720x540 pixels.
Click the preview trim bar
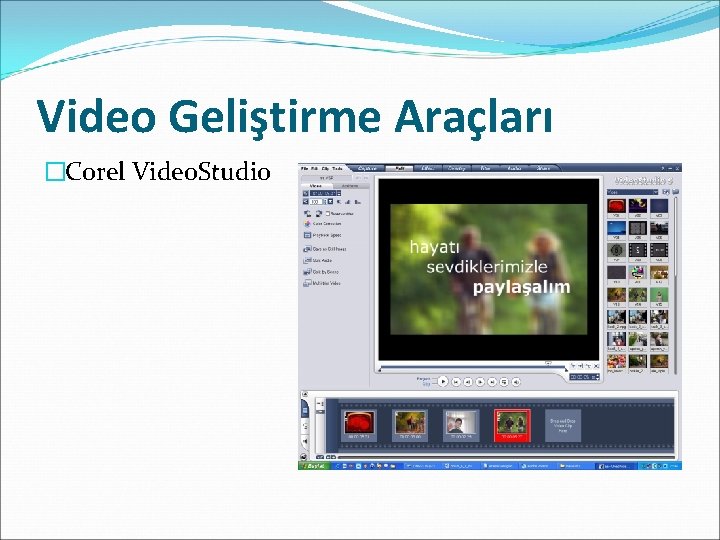[x=473, y=369]
